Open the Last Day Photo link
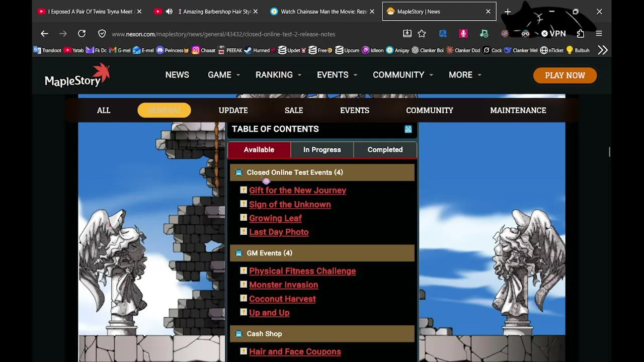This screenshot has width=644, height=362. click(279, 232)
